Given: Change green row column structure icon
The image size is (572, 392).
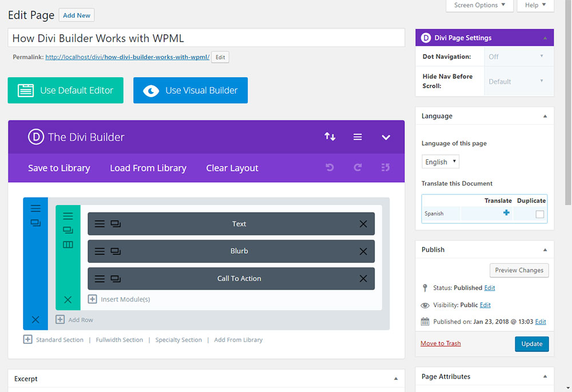Looking at the screenshot, I should coord(68,245).
